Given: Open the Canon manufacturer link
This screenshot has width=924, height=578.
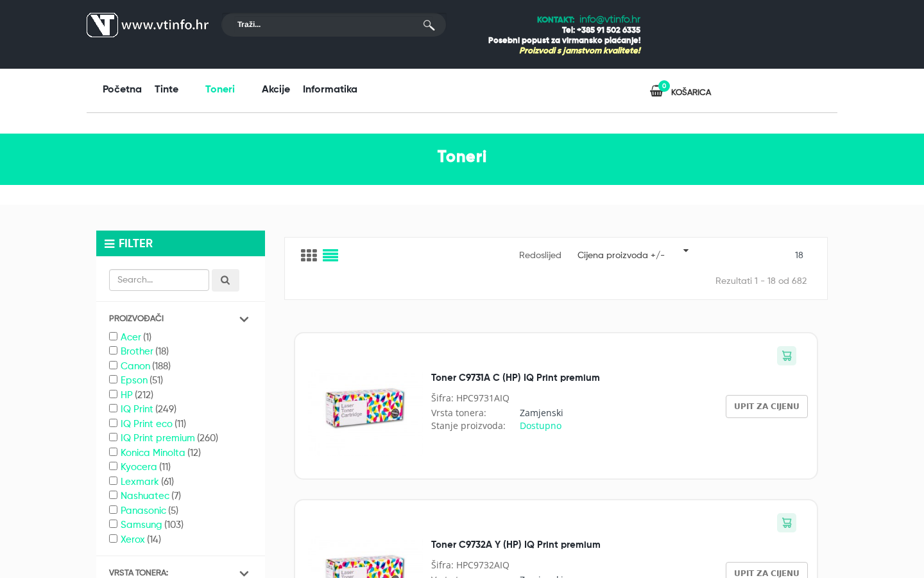Looking at the screenshot, I should (x=135, y=366).
